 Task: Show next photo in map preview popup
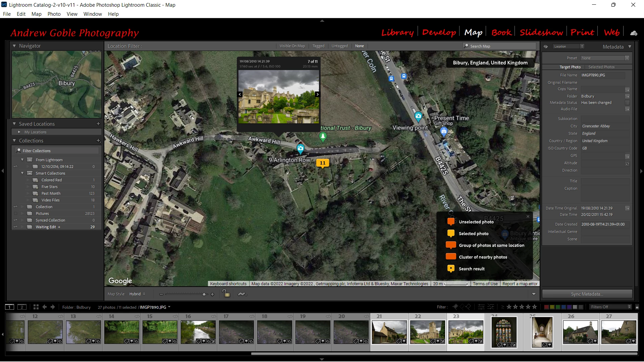(x=317, y=95)
